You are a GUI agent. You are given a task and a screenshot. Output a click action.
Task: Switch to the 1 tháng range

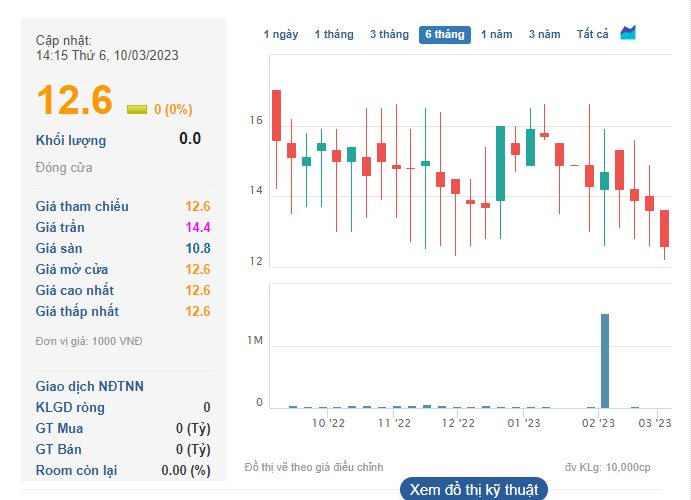(334, 34)
